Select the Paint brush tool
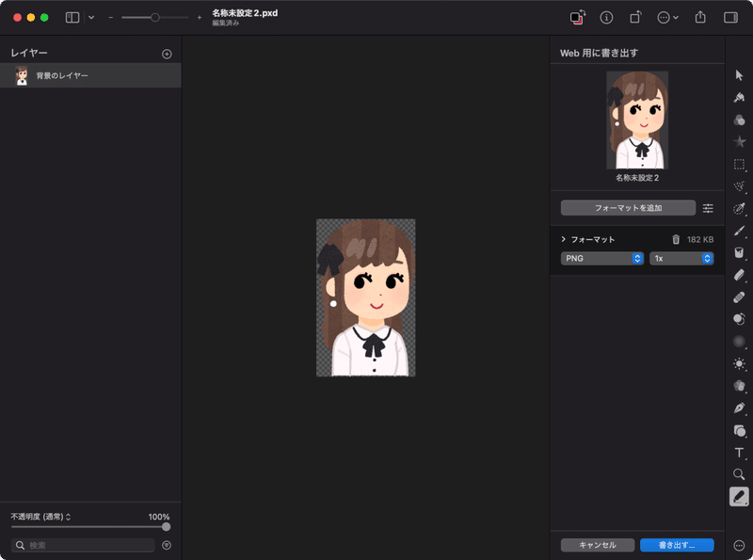The height and width of the screenshot is (560, 753). coord(739,231)
